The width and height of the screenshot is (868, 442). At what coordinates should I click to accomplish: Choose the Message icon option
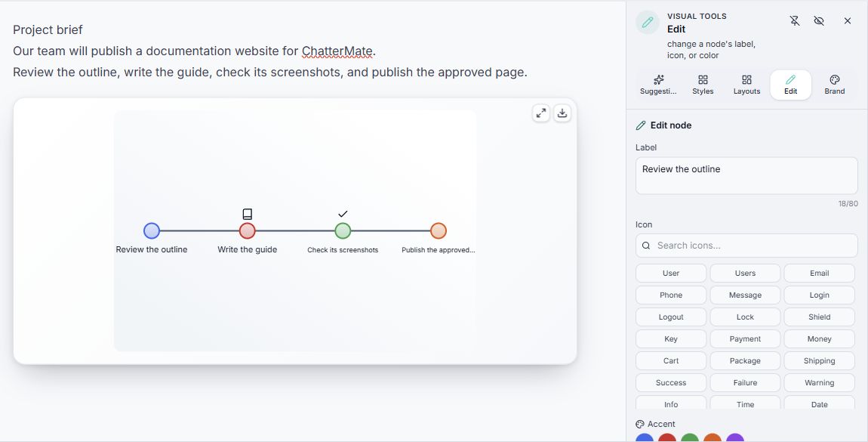(x=745, y=295)
